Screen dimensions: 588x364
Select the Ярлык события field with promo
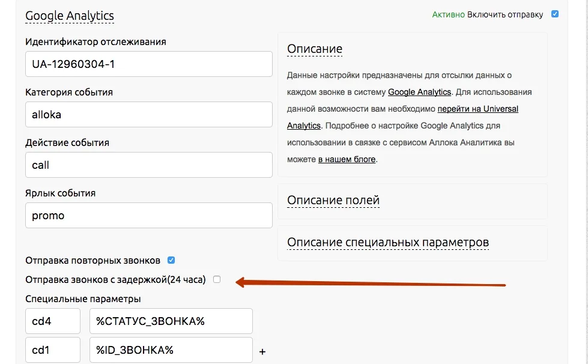(149, 215)
